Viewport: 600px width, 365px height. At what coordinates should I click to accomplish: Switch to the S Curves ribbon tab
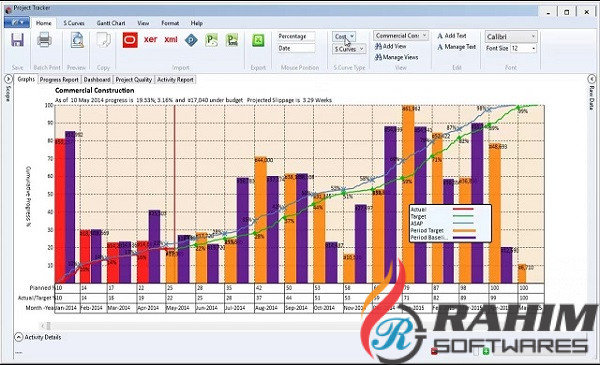point(74,23)
